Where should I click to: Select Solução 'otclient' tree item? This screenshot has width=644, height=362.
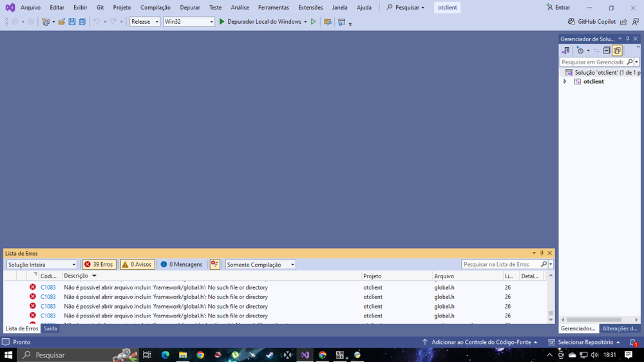pos(602,72)
